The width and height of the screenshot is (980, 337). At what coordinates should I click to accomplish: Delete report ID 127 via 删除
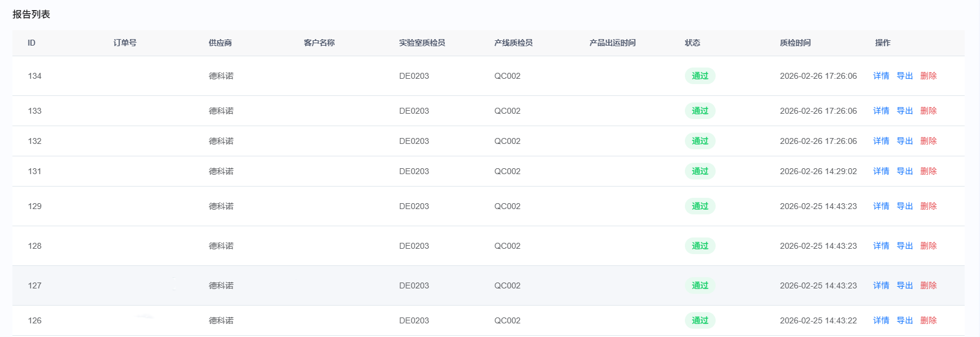(928, 285)
